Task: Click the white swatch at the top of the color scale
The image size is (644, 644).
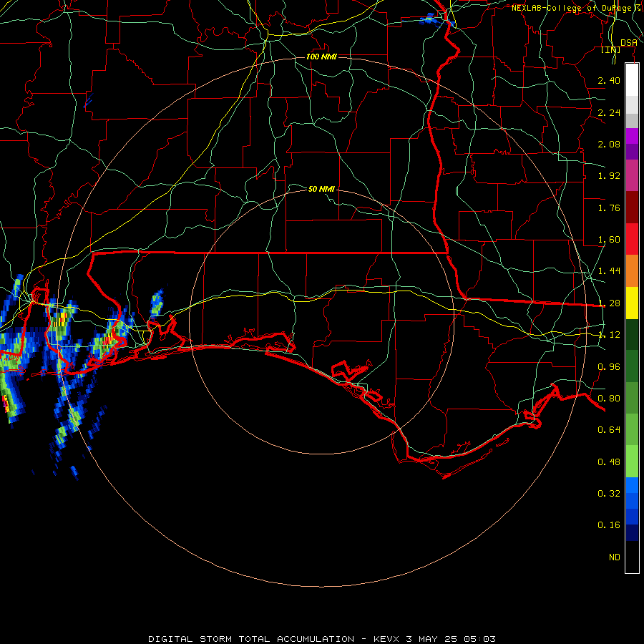Action: pyautogui.click(x=632, y=80)
